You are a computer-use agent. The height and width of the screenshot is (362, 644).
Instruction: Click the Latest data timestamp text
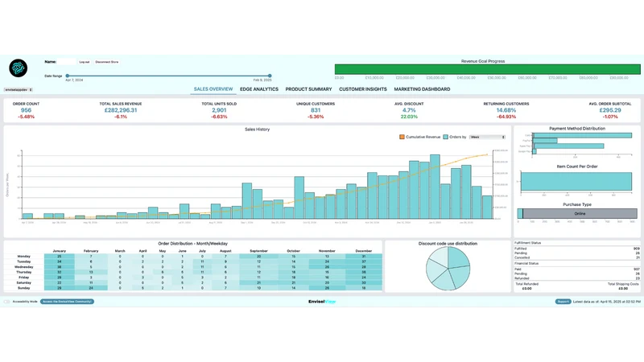click(607, 302)
